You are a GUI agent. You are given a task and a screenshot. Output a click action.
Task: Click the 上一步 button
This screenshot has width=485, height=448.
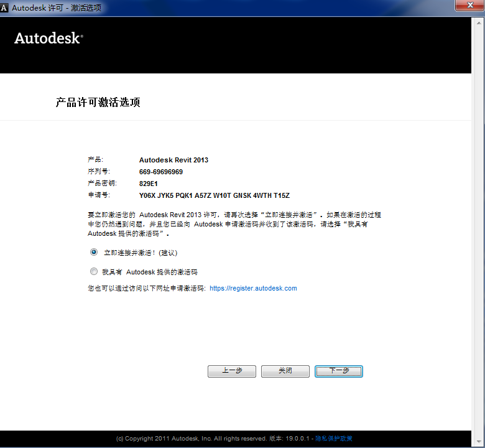[232, 371]
